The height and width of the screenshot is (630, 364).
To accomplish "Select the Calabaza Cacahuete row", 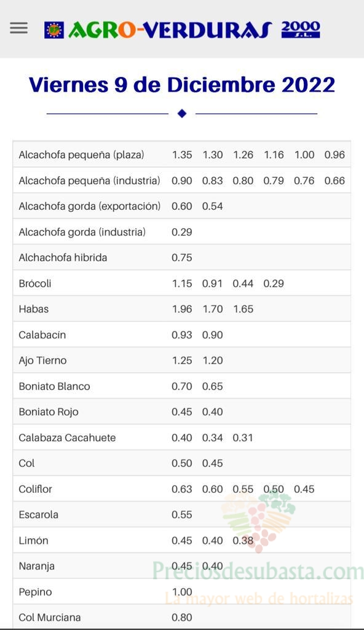I will tap(181, 437).
